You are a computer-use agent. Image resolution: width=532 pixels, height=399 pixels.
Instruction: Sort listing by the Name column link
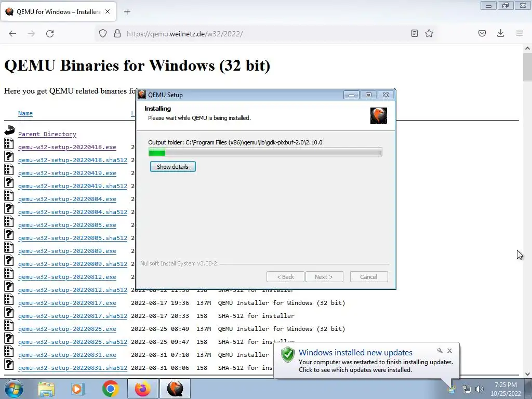point(25,113)
